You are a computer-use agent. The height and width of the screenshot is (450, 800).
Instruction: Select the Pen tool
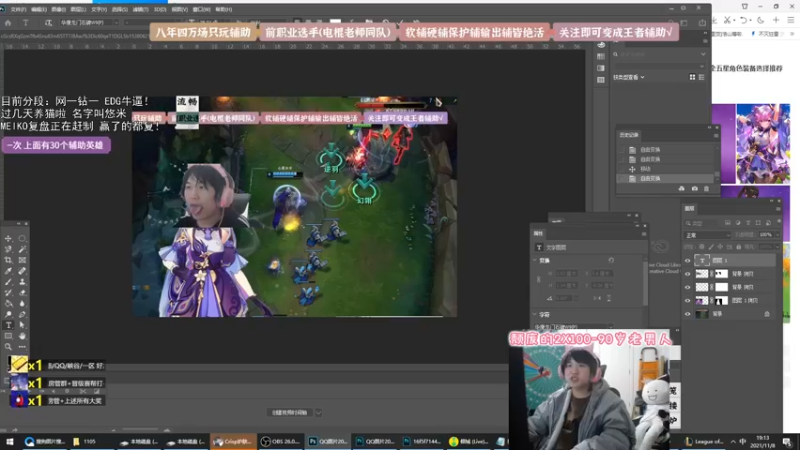(22, 314)
